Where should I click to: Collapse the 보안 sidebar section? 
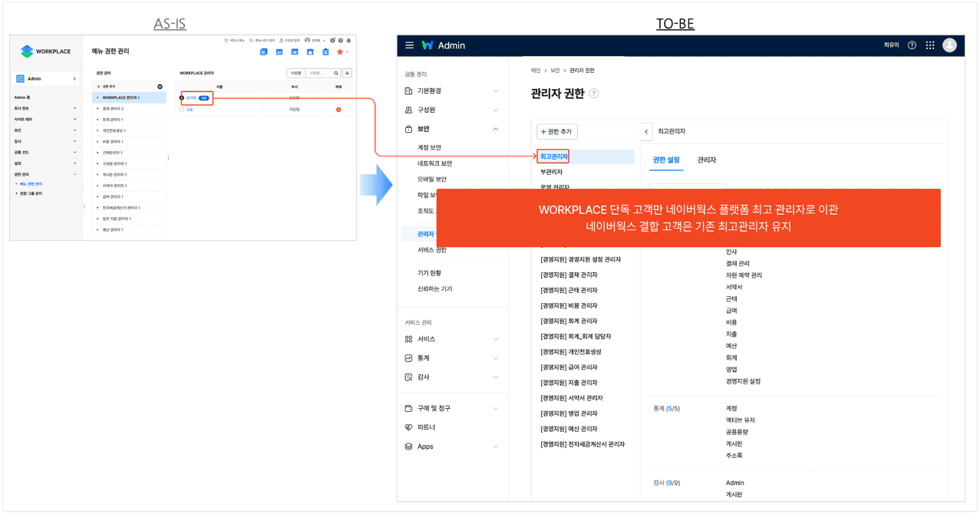(x=495, y=130)
